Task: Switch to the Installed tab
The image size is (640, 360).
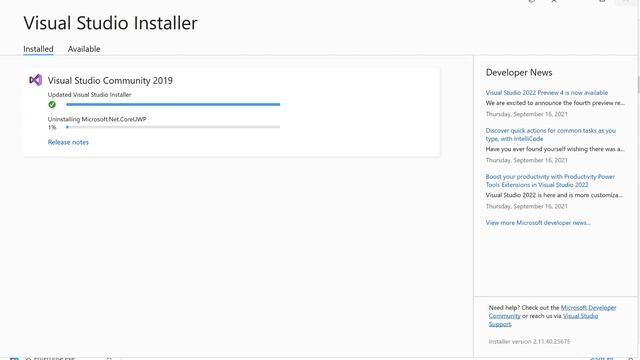Action: (x=38, y=49)
